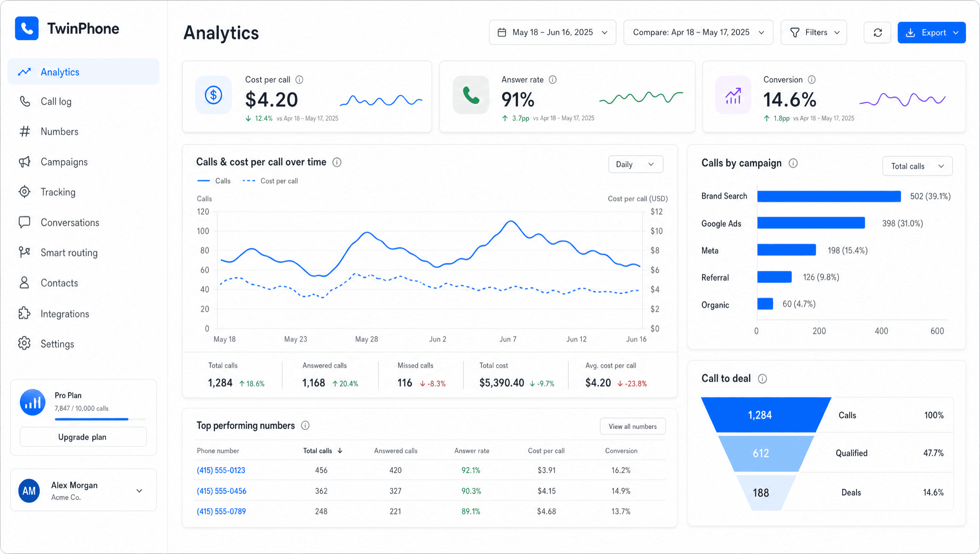Image resolution: width=980 pixels, height=554 pixels.
Task: Click the Cost per call legend entry
Action: 270,181
